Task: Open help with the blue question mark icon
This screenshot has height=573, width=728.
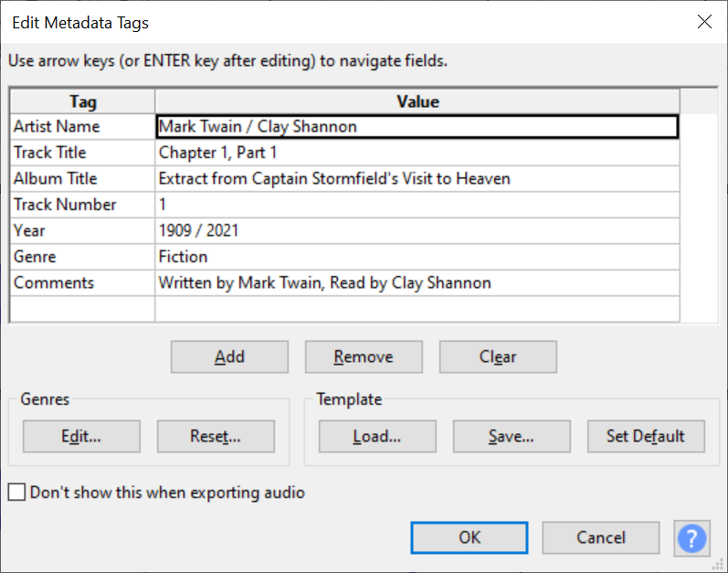Action: point(691,538)
